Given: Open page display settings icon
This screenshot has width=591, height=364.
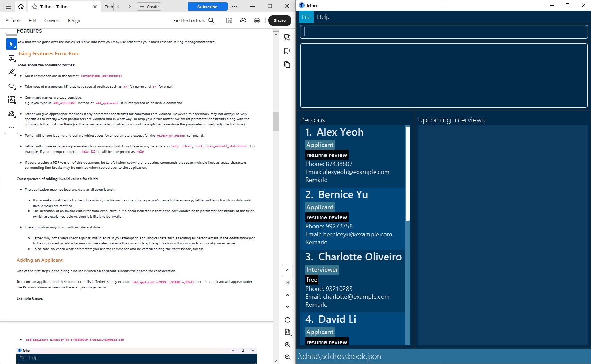Looking at the screenshot, I should point(287,332).
